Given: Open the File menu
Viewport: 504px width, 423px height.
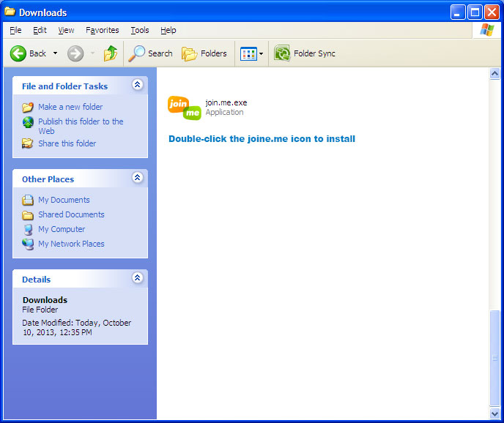Looking at the screenshot, I should 15,30.
